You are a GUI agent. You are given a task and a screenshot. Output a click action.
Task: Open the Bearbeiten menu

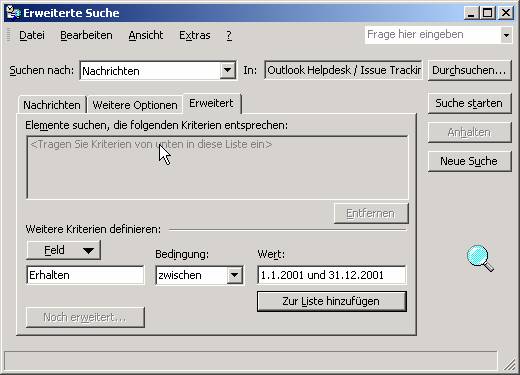click(x=86, y=35)
